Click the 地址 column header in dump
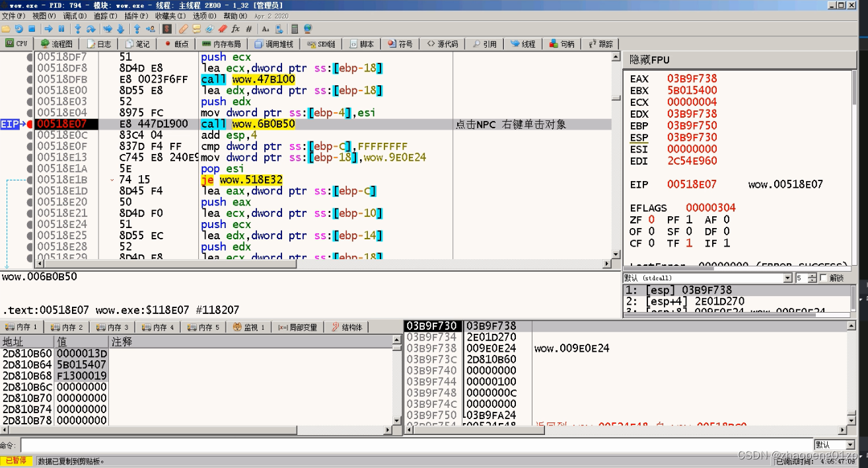This screenshot has width=868, height=468. point(27,342)
